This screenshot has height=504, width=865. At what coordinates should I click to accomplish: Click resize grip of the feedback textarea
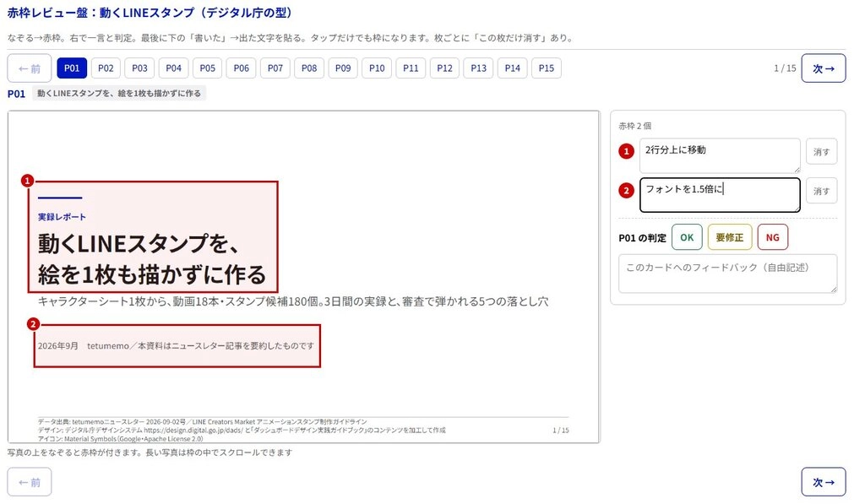coord(834,289)
